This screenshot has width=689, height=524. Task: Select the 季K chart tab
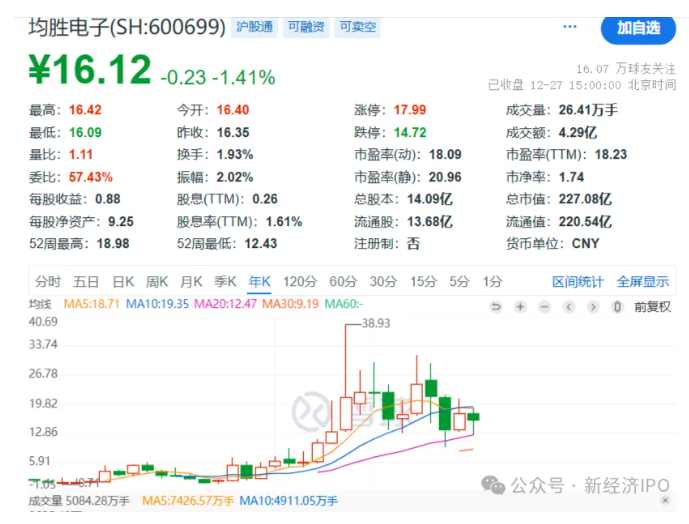(x=225, y=281)
